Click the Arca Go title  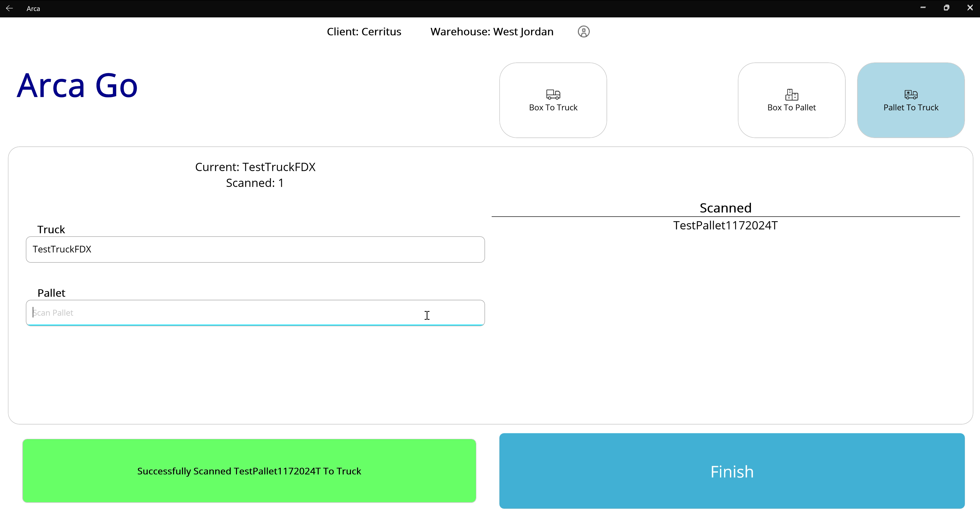click(77, 86)
